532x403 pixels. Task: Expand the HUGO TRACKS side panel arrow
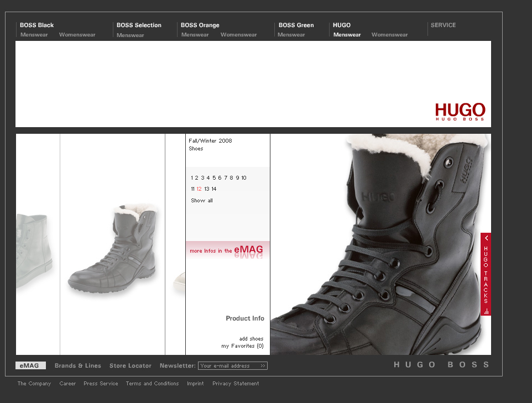486,238
